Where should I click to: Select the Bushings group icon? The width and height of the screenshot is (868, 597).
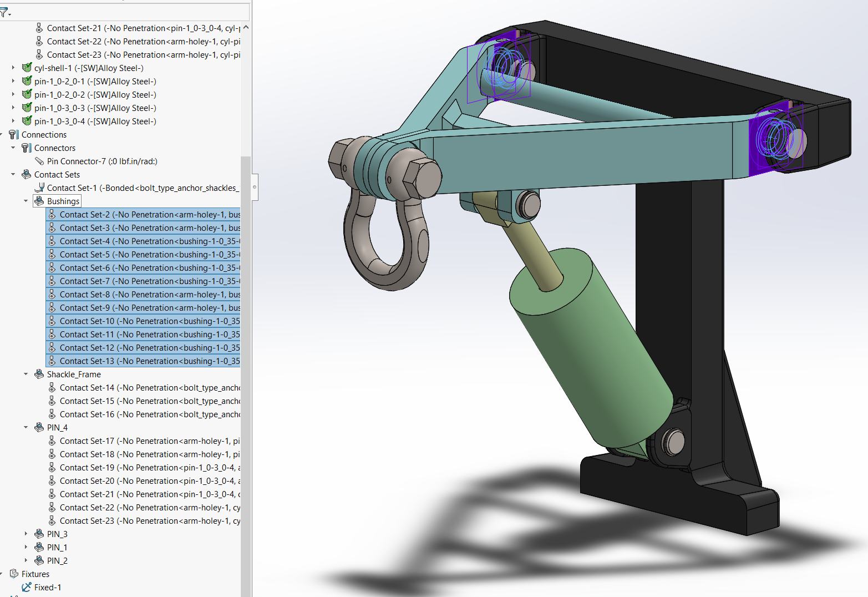(x=39, y=201)
